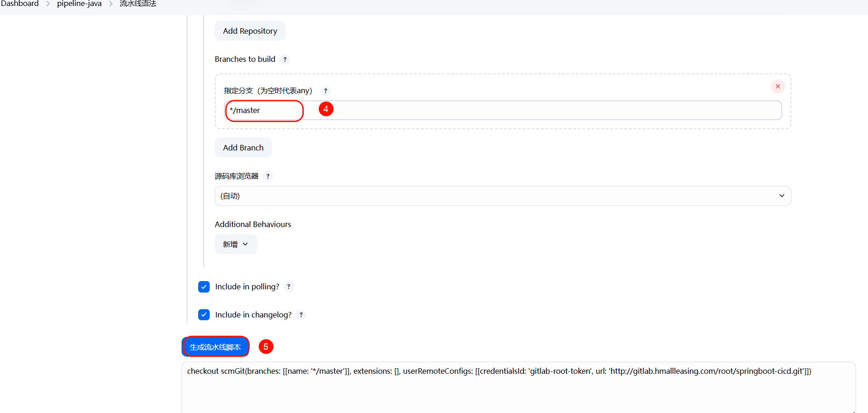This screenshot has width=868, height=413.
Task: Click help icon beside 源码库浏览器
Action: point(268,176)
